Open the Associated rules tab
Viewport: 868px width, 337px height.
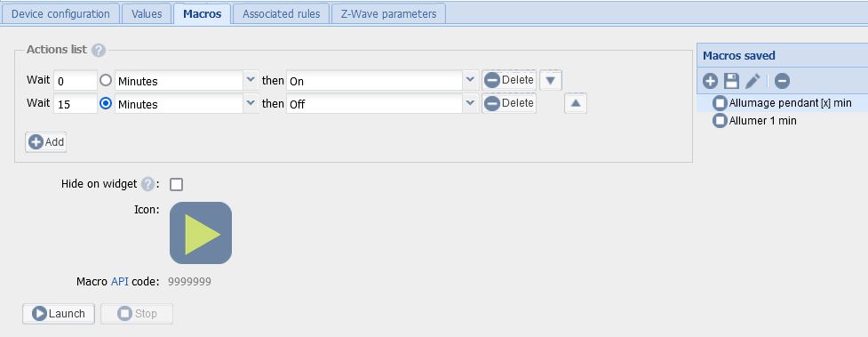[282, 14]
